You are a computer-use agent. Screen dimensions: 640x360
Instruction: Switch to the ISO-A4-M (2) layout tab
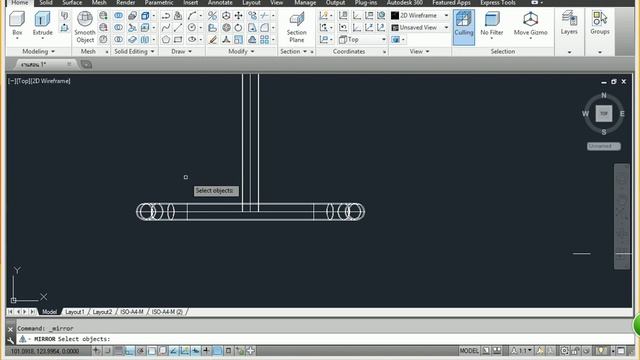(167, 312)
